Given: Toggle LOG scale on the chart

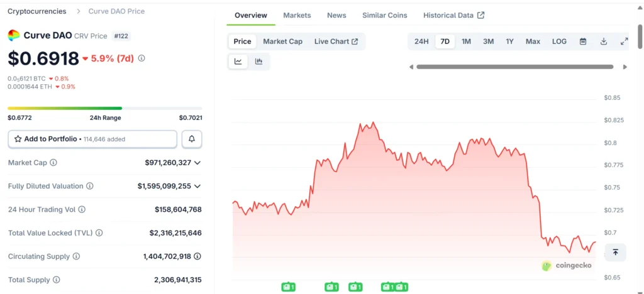Looking at the screenshot, I should coord(559,41).
